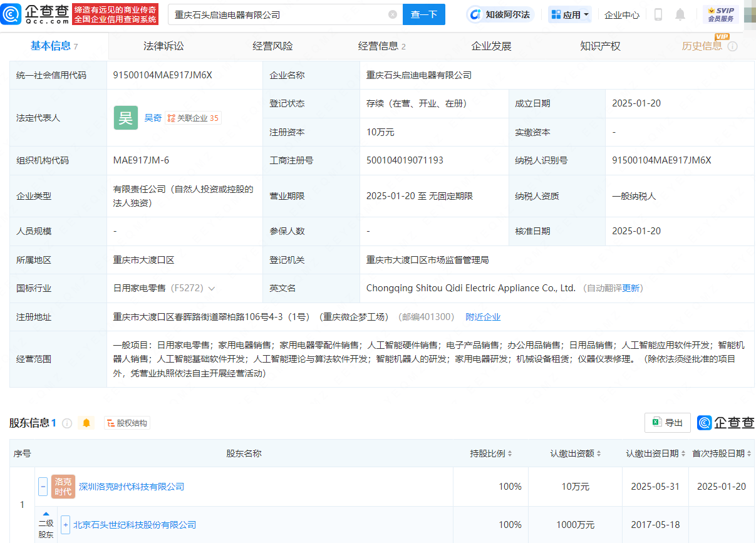Click the 导出 export-to-Excel button
756x543 pixels.
click(x=667, y=423)
